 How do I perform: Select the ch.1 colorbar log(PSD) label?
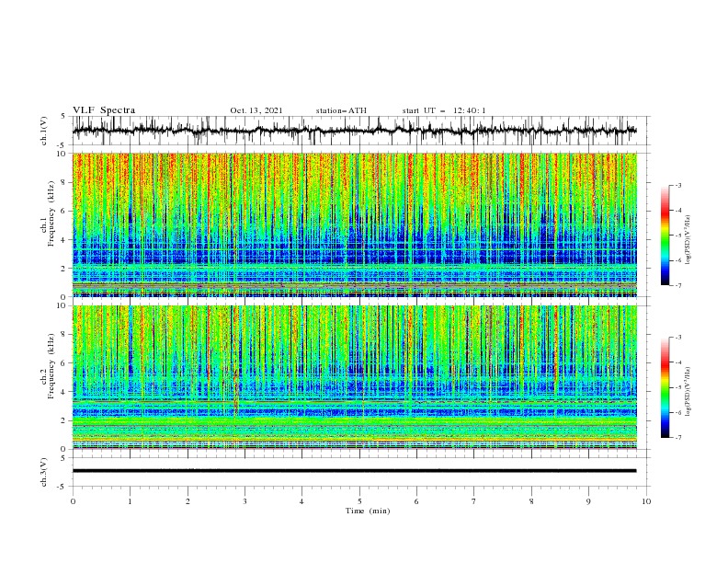coord(688,240)
